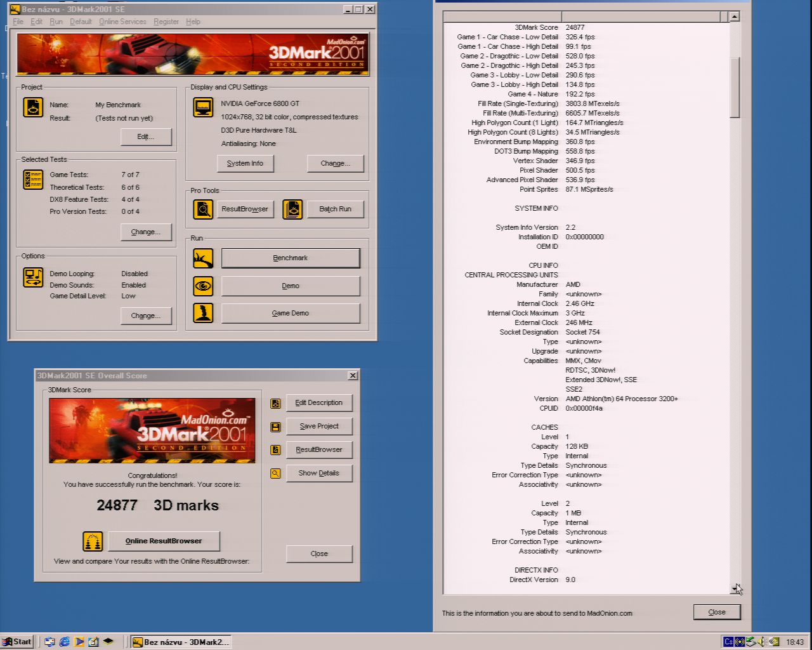Click the info list scrollbar down arrow
This screenshot has height=650, width=812.
735,589
